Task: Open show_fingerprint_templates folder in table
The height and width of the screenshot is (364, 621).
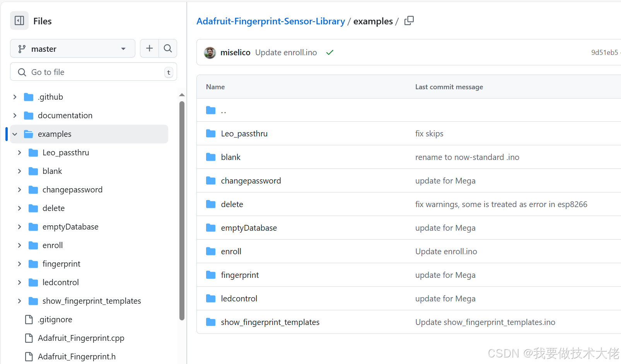Action: pos(270,322)
